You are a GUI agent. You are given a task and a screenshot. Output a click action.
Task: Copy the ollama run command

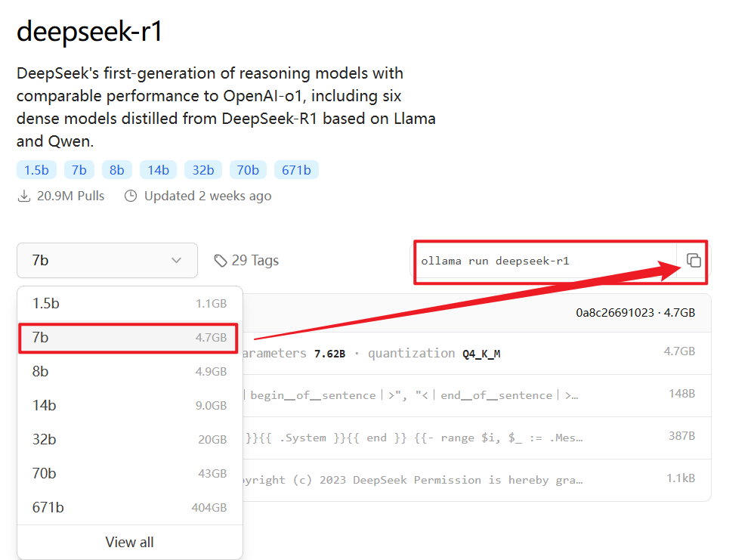click(x=693, y=260)
